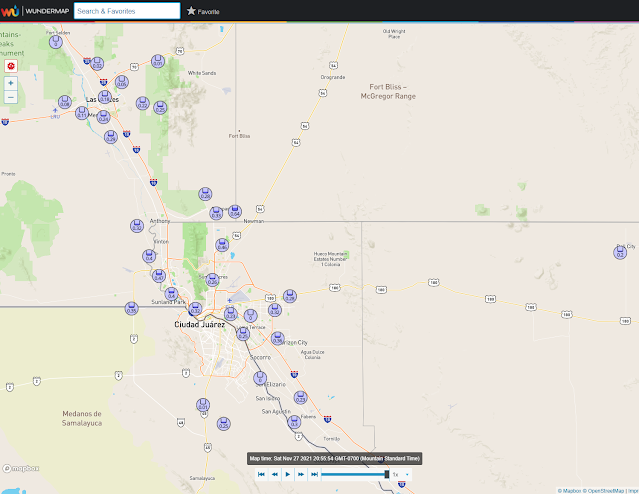Select the 0.25 station south of Ciudad Juárez
The height and width of the screenshot is (494, 639).
pos(223,424)
